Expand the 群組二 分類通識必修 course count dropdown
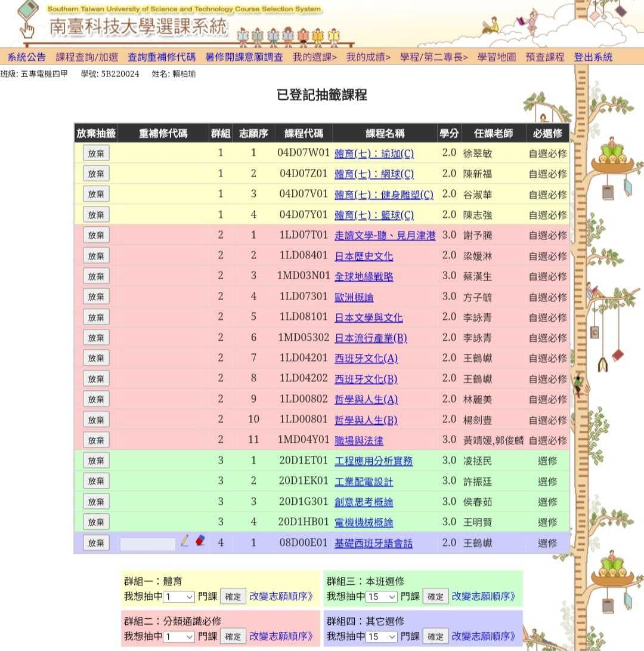 179,637
